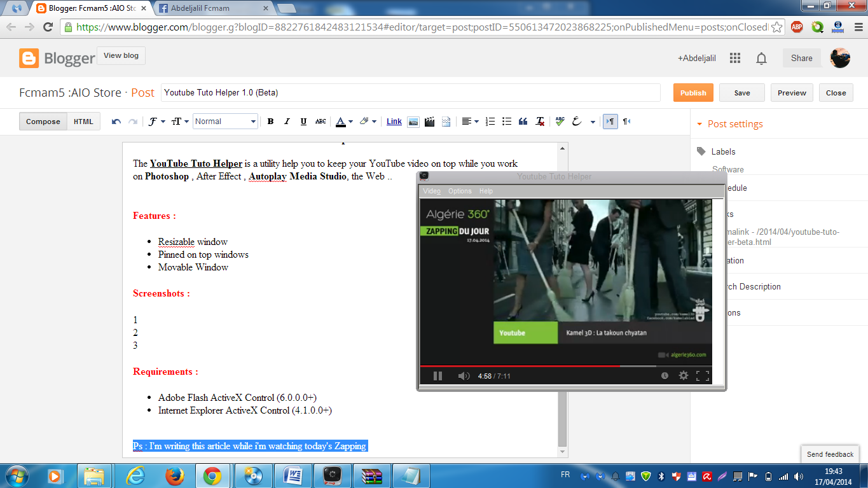
Task: Apply a numbered list
Action: tap(490, 122)
